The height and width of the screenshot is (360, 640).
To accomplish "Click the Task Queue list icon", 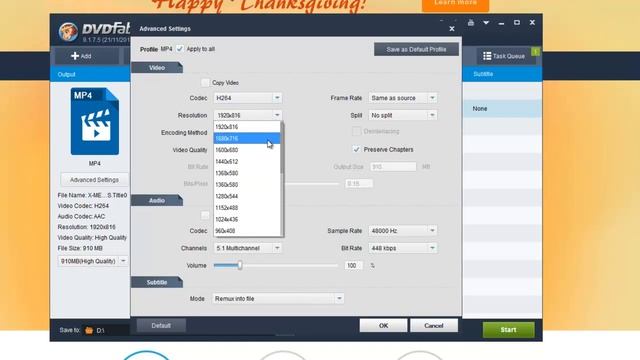I will (487, 56).
